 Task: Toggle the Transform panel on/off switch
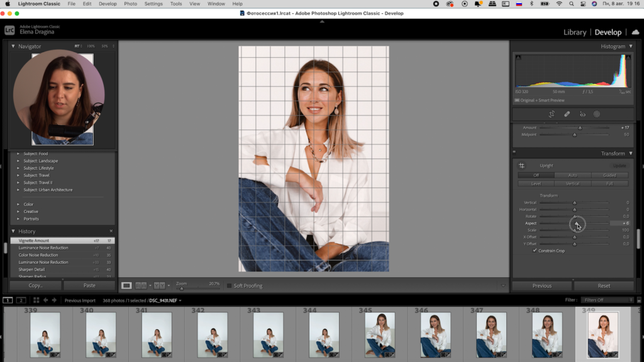(x=514, y=153)
